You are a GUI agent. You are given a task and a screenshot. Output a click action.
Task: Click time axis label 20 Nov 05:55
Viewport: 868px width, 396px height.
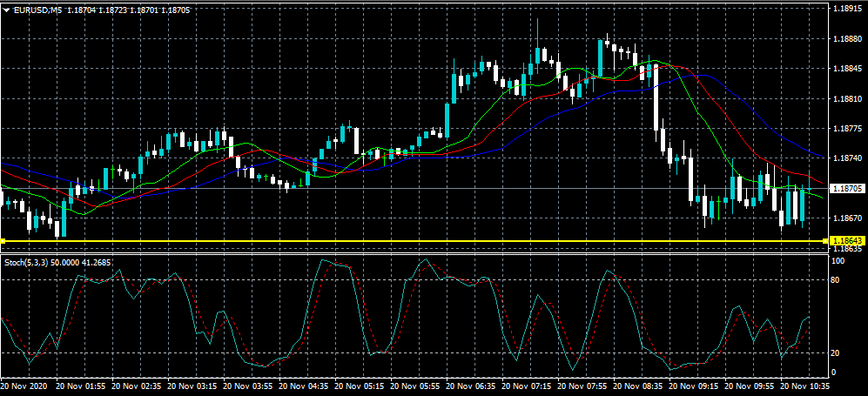point(414,385)
